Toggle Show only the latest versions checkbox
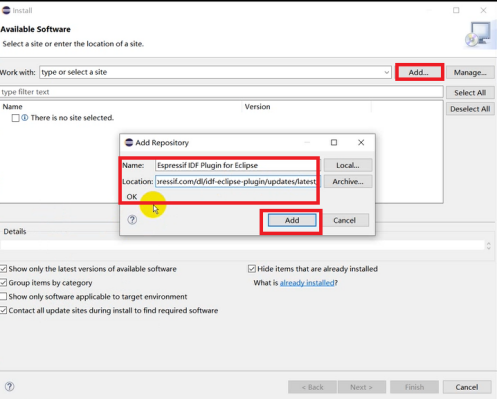 point(3,269)
